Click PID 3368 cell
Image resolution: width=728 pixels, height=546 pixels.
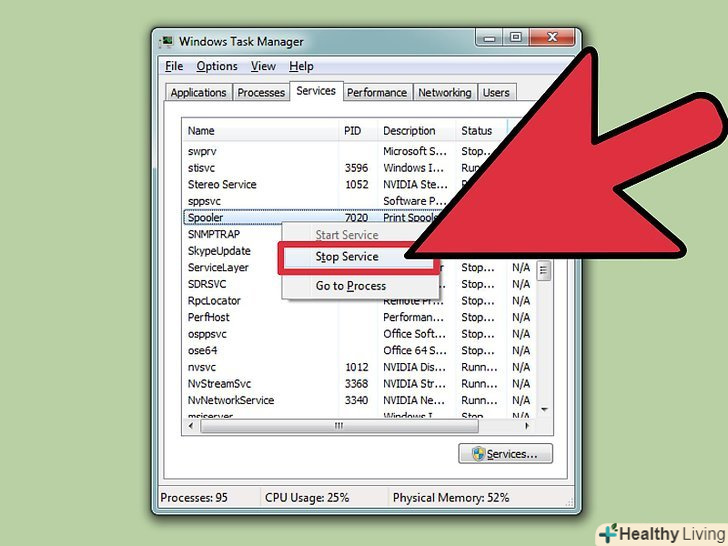357,384
